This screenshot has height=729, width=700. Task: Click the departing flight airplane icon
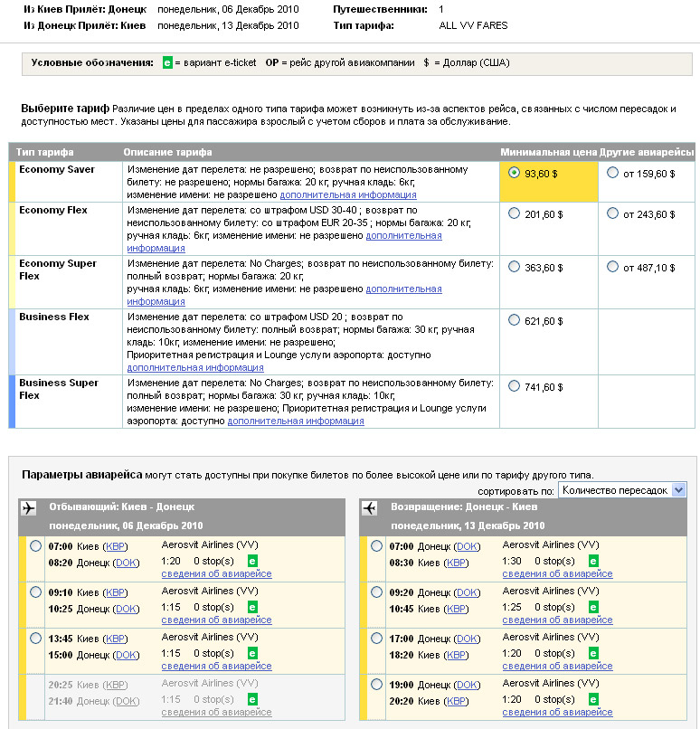tap(29, 508)
